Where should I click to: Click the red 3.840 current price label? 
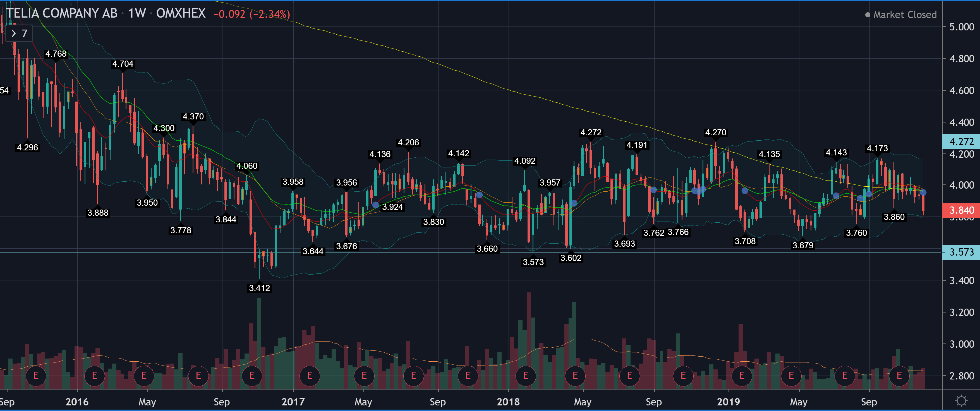(961, 210)
